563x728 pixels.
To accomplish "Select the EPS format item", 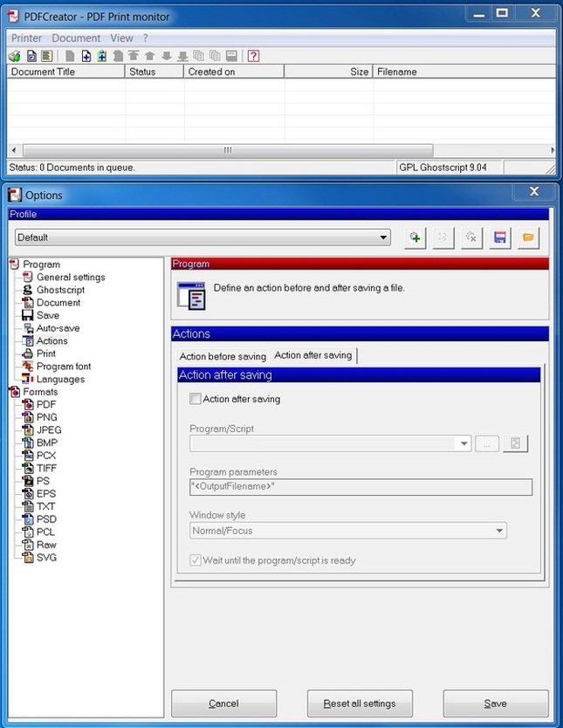I will (x=46, y=493).
